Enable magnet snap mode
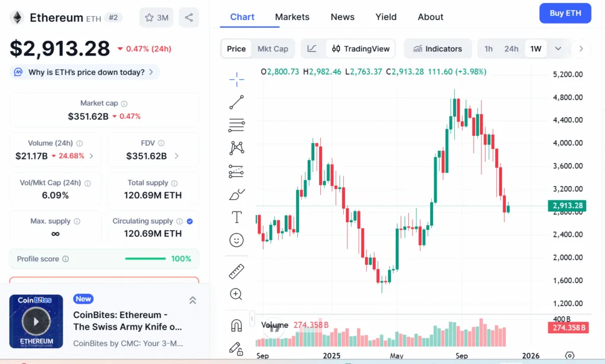 coord(236,324)
